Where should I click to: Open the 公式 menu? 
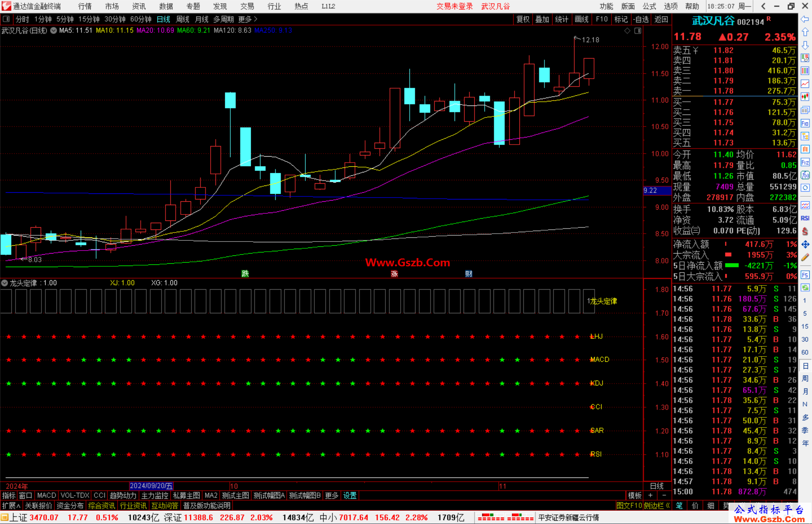(649, 6)
